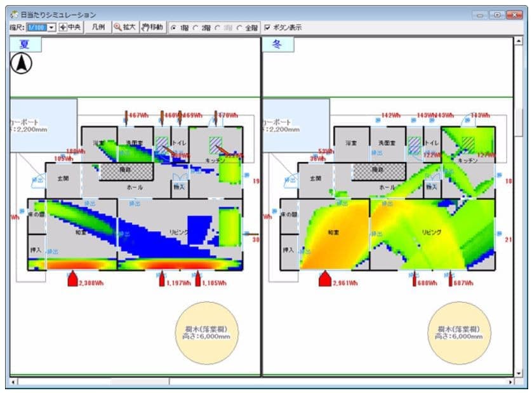
Task: Click the 夏 summer panel label
Action: pos(25,44)
